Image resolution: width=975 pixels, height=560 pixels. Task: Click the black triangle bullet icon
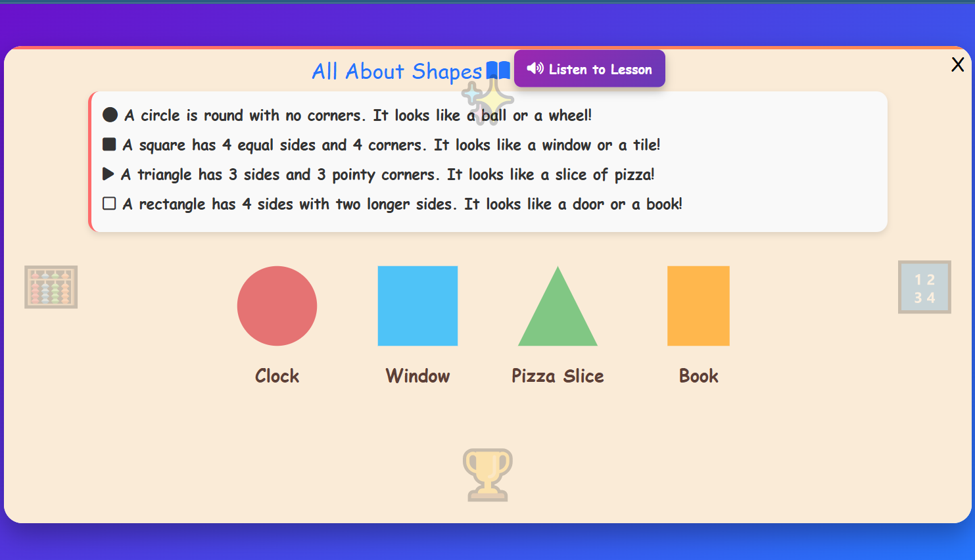coord(108,174)
